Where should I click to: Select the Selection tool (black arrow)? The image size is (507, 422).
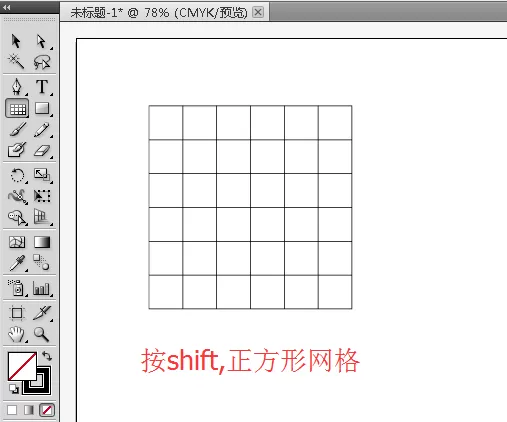[16, 41]
